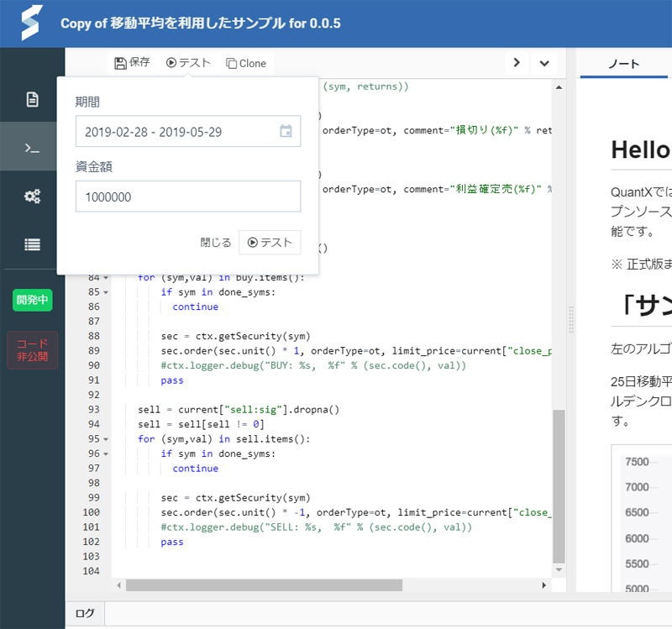
Task: Clone this algorithm
Action: (x=246, y=64)
